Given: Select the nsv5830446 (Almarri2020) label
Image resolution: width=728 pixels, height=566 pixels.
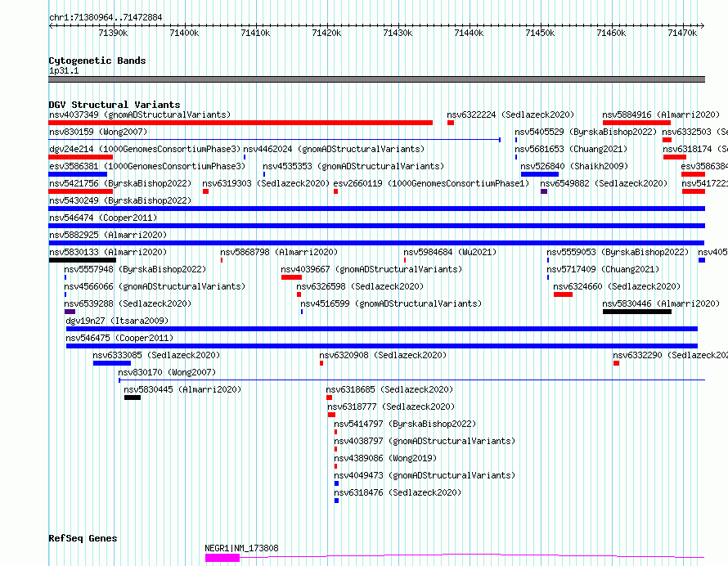Looking at the screenshot, I should [x=661, y=303].
